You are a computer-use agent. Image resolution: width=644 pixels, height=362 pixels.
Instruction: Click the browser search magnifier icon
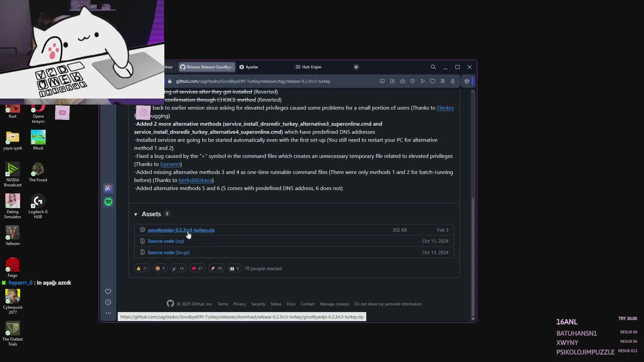(x=433, y=67)
